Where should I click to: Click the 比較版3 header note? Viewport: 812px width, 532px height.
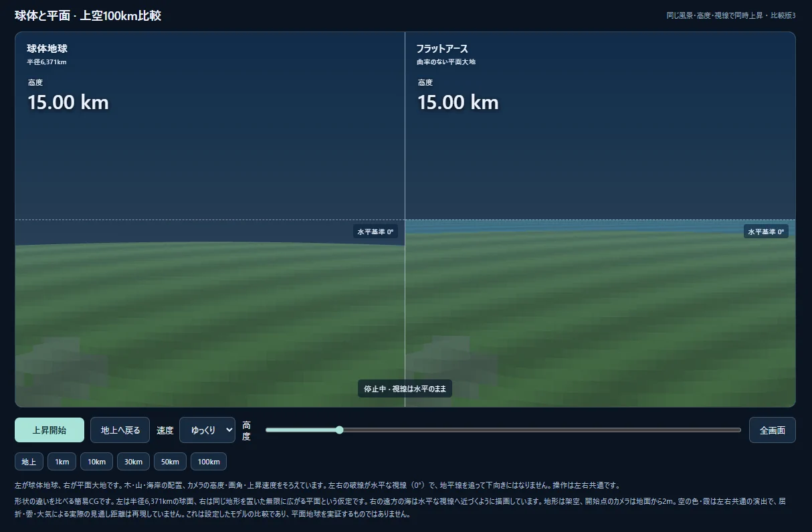click(783, 15)
